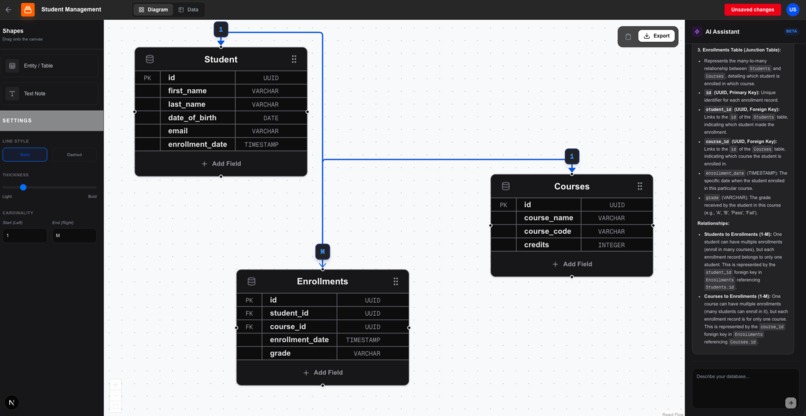Screen dimensions: 806x416
Task: Select the Solid line style
Action: (25, 155)
